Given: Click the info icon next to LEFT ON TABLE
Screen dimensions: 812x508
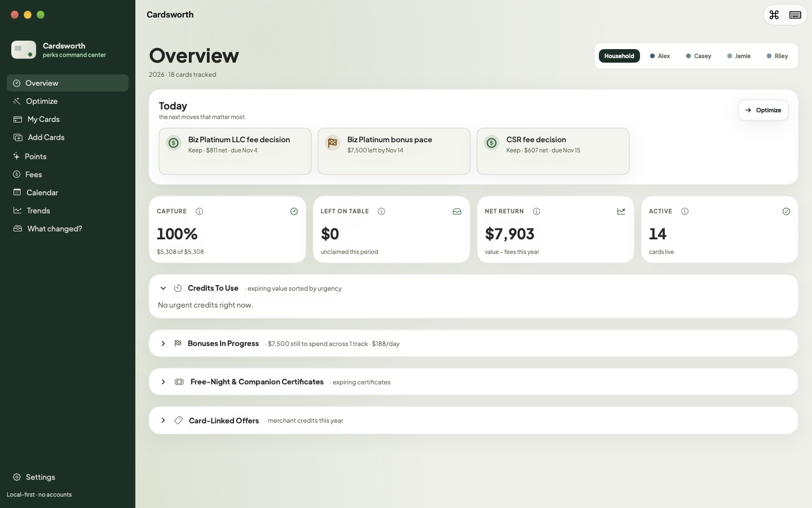Looking at the screenshot, I should (x=381, y=211).
